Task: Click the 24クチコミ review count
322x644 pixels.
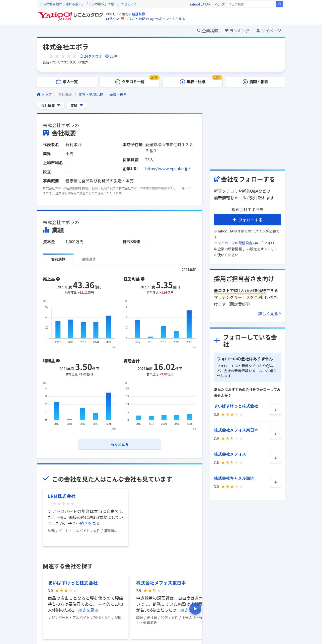Action: pyautogui.click(x=91, y=56)
